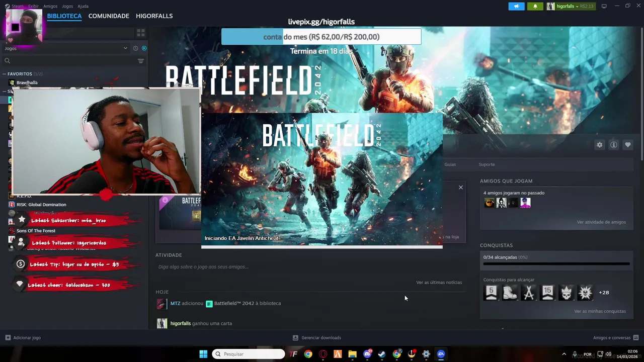View the explosion achievement icon

pyautogui.click(x=585, y=293)
